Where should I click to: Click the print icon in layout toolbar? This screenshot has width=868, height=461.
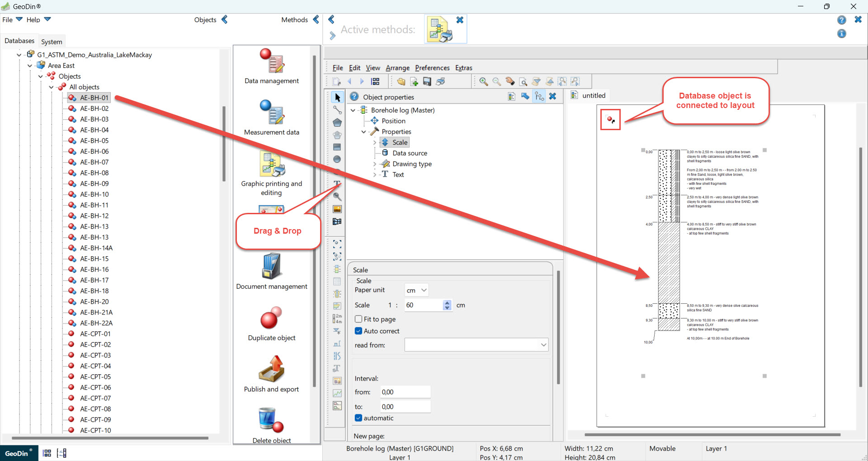(440, 81)
